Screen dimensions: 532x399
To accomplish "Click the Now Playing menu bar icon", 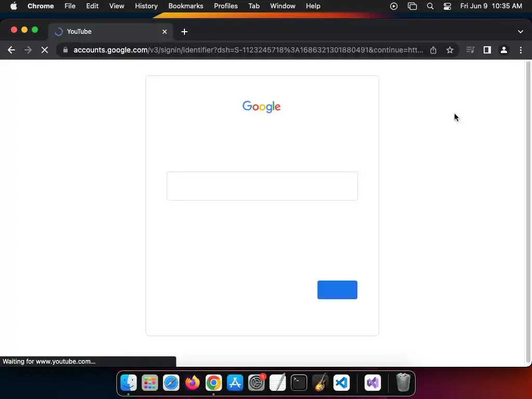I will pyautogui.click(x=394, y=6).
